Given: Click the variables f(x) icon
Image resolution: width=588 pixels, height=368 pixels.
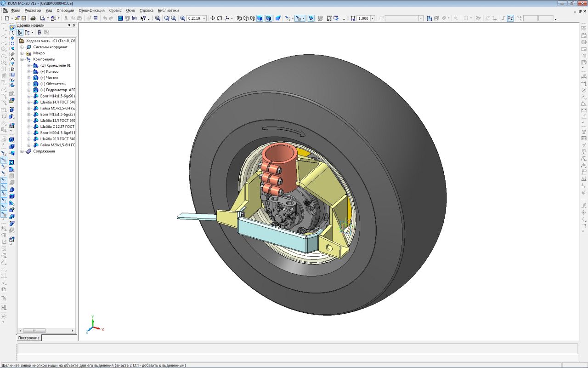Looking at the screenshot, I should [x=134, y=18].
